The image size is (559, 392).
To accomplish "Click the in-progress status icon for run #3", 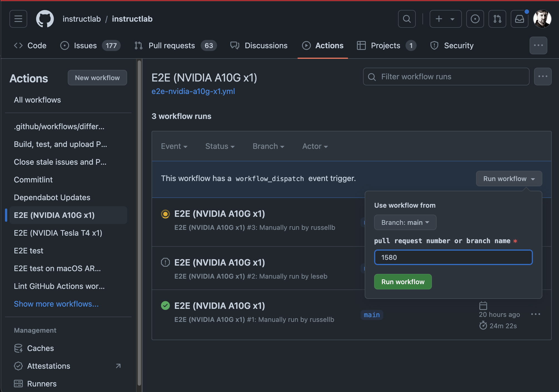I will click(x=165, y=214).
